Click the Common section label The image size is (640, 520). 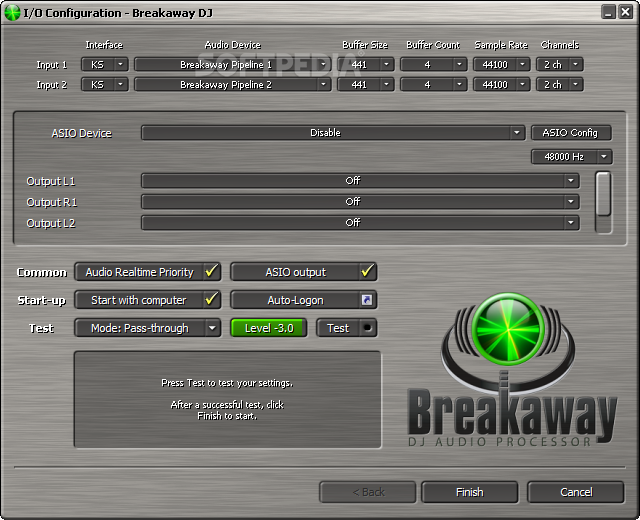tap(41, 272)
